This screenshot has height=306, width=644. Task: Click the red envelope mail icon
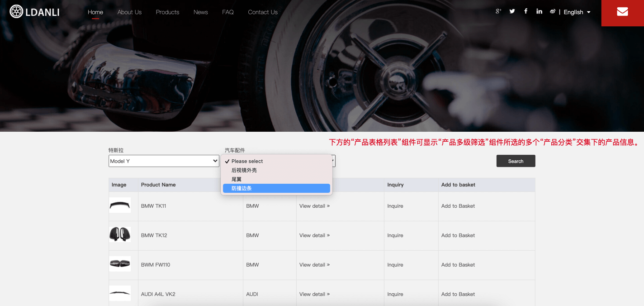(622, 12)
